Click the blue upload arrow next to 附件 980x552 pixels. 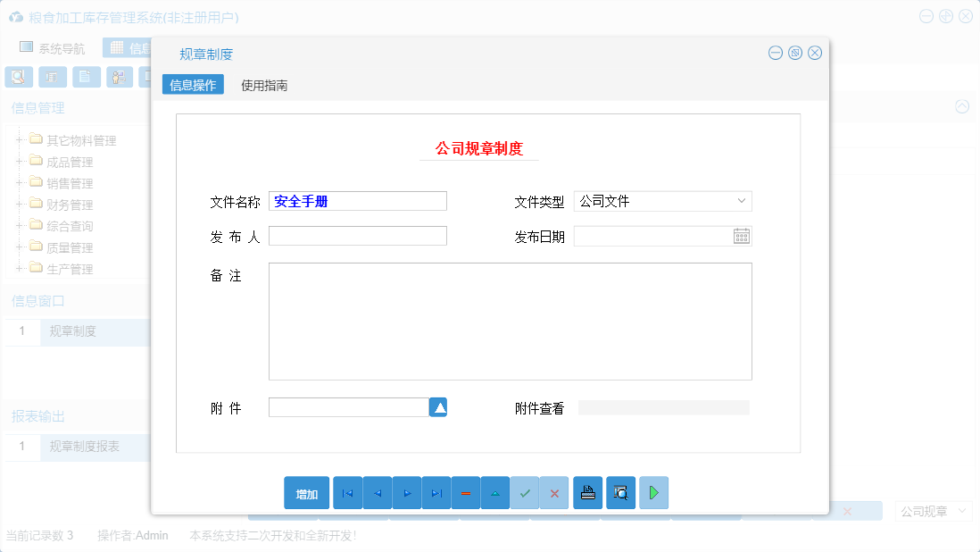(436, 406)
